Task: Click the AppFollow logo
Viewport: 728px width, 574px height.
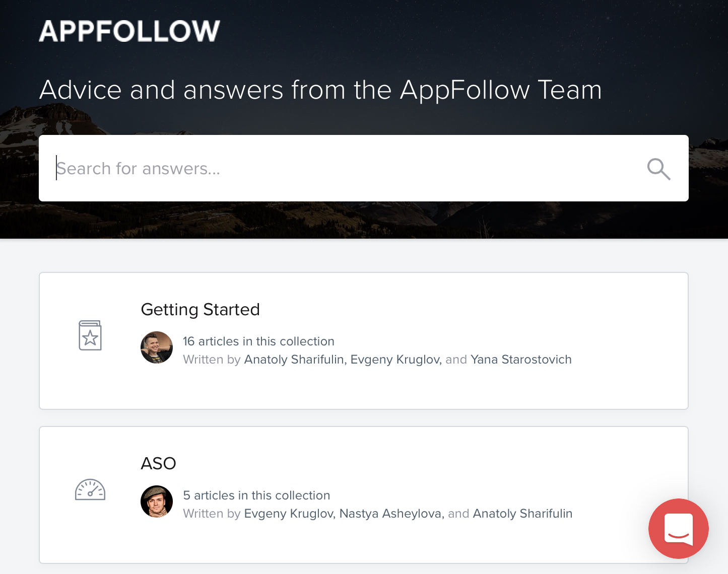Action: (x=129, y=31)
